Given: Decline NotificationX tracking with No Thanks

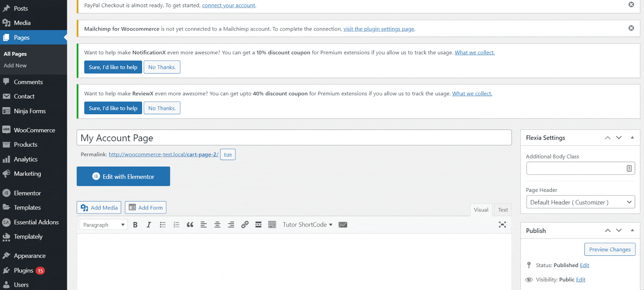Looking at the screenshot, I should (x=162, y=67).
